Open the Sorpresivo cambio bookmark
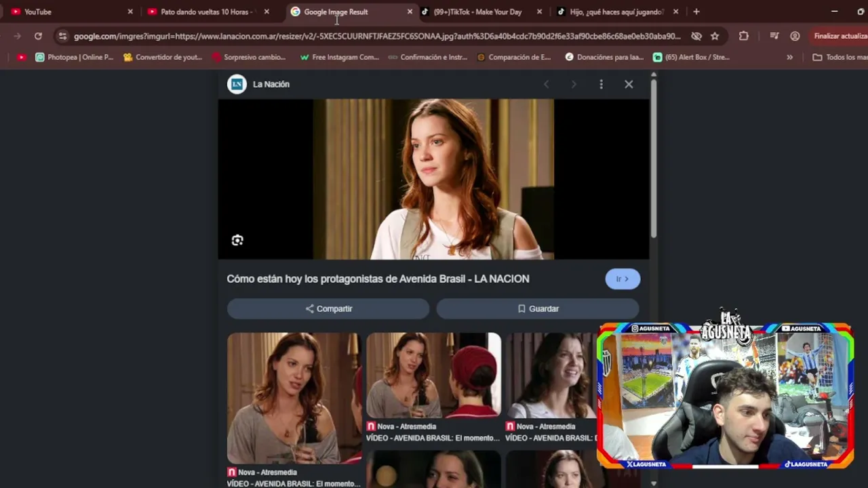The image size is (868, 488). click(x=249, y=57)
